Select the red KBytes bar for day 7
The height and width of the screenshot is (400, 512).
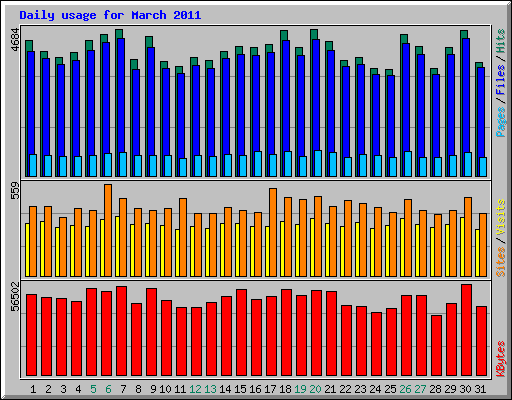click(x=121, y=331)
